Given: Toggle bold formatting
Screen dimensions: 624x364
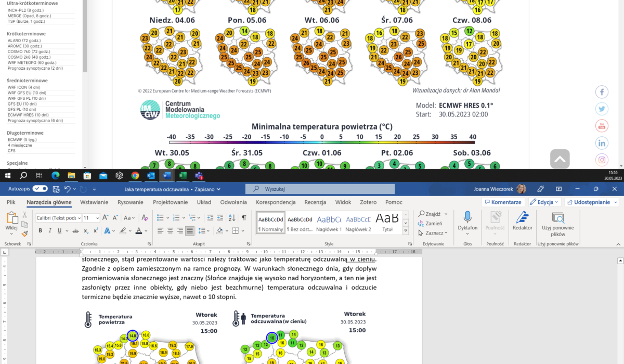Looking at the screenshot, I should coord(40,231).
